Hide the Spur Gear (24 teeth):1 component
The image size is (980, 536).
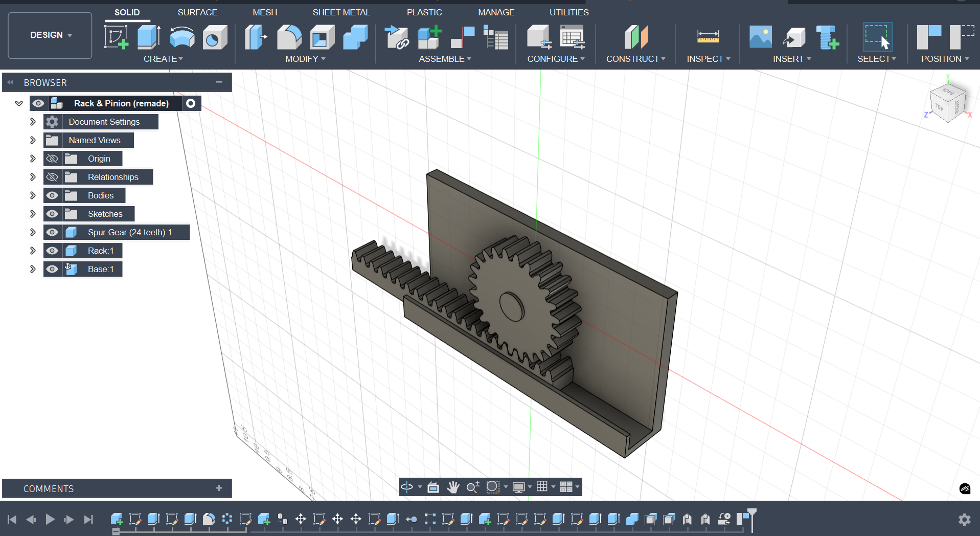click(x=52, y=232)
